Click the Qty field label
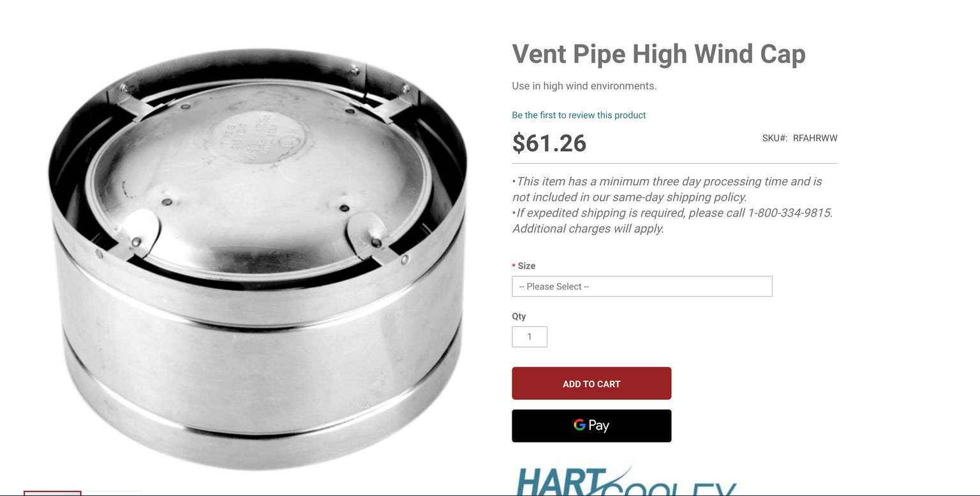980x496 pixels. [x=519, y=317]
